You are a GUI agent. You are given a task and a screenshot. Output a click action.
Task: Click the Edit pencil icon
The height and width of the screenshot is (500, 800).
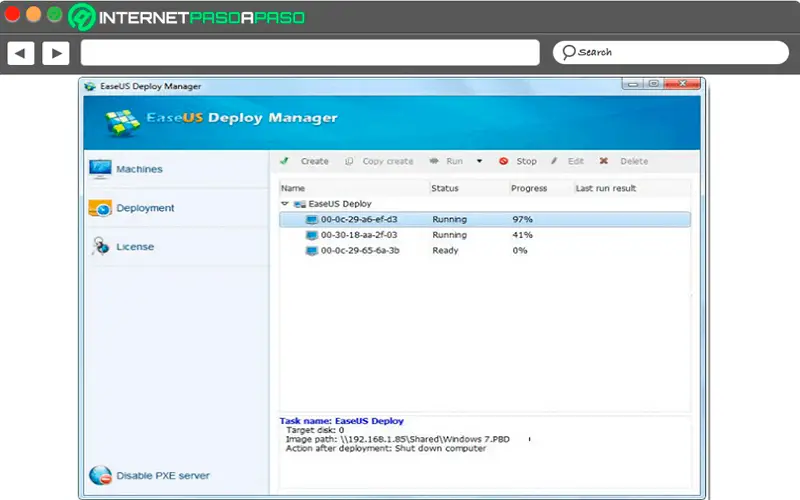(554, 161)
